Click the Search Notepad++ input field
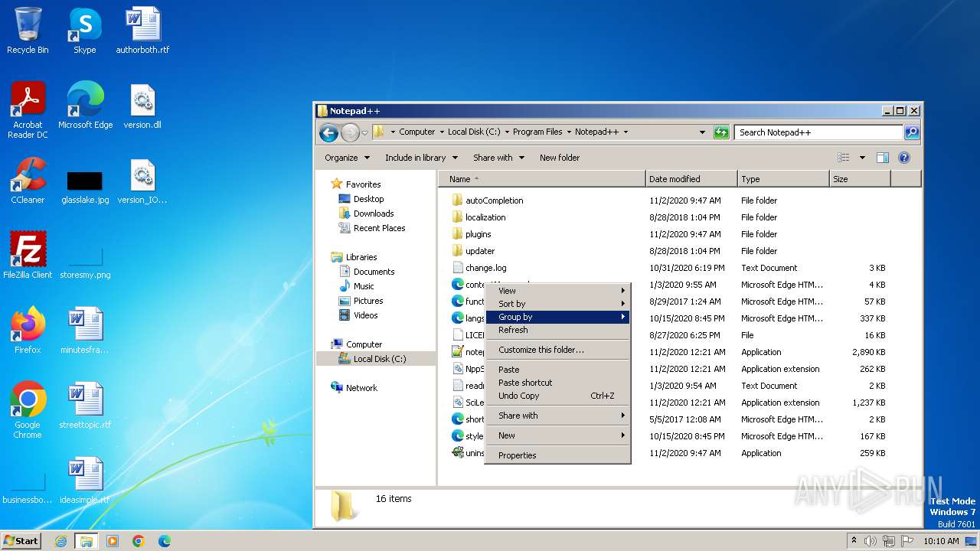This screenshot has width=980, height=551. (x=818, y=132)
